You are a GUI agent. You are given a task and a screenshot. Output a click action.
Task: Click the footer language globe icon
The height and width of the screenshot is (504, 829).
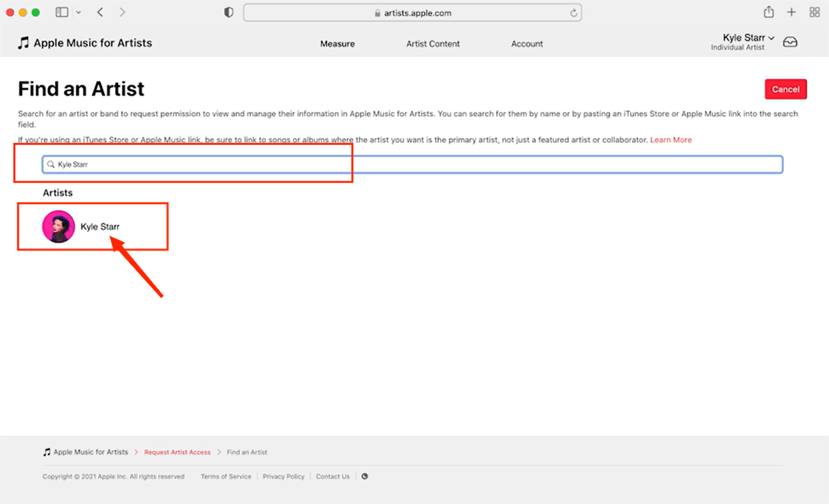pyautogui.click(x=364, y=477)
